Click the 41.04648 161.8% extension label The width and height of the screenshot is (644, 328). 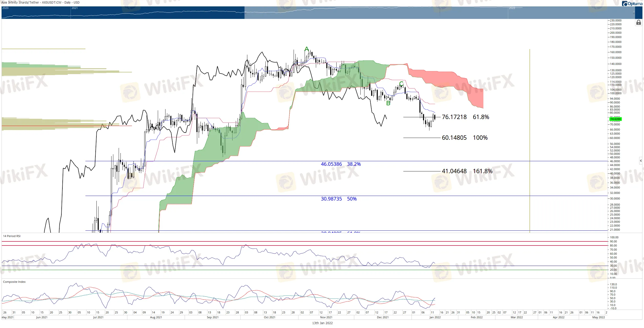(x=467, y=171)
